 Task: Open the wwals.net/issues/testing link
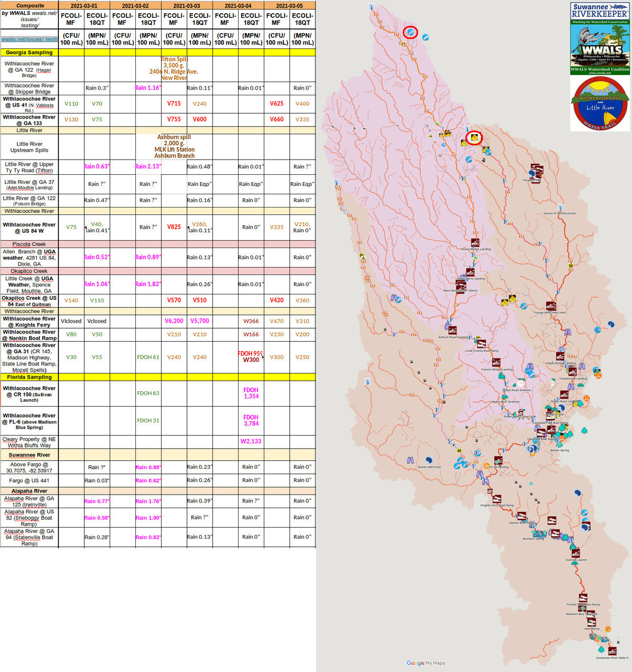pyautogui.click(x=29, y=39)
